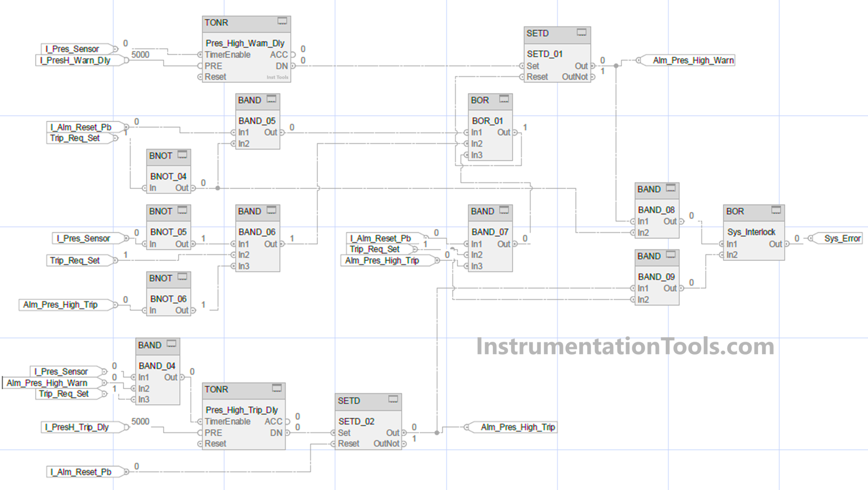
Task: Open properties button on BNOT_06 block
Action: click(x=182, y=277)
